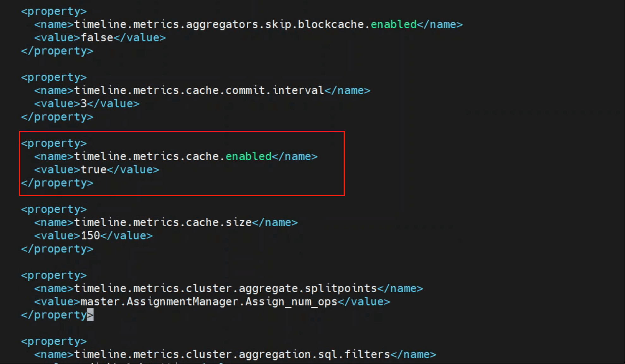Viewport: 625px width, 364px height.
Task: Click the 'false' value of skip.blockcache.enabled
Action: [x=97, y=38]
